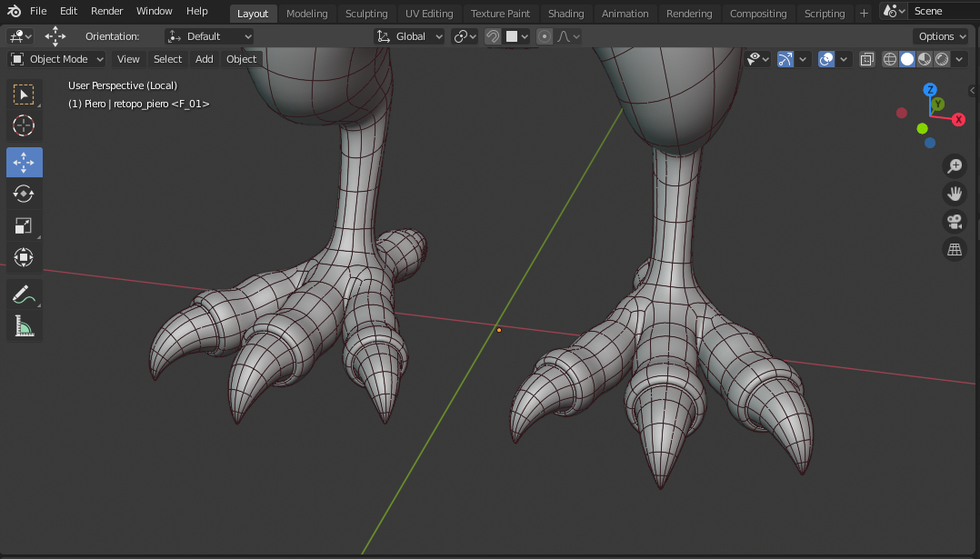
Task: Disable the Show Overlays toggle
Action: pos(825,58)
